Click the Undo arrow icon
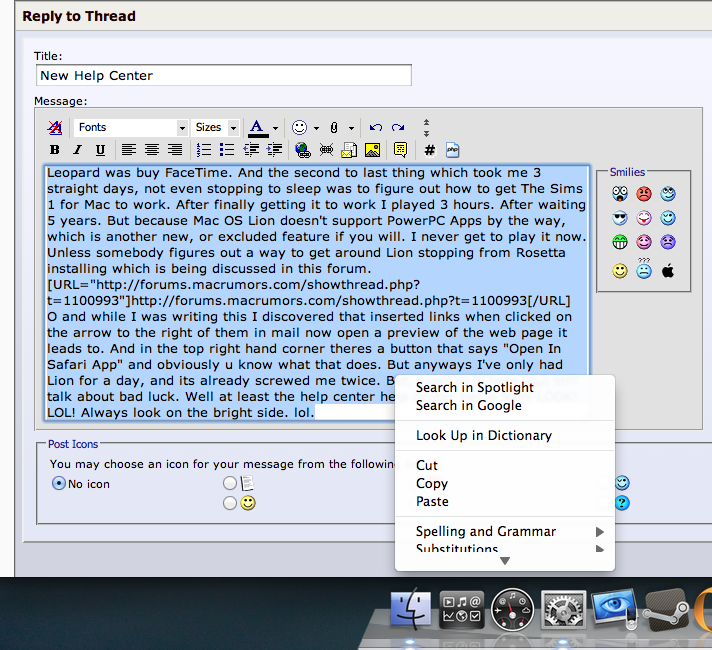This screenshot has height=650, width=712. (376, 128)
